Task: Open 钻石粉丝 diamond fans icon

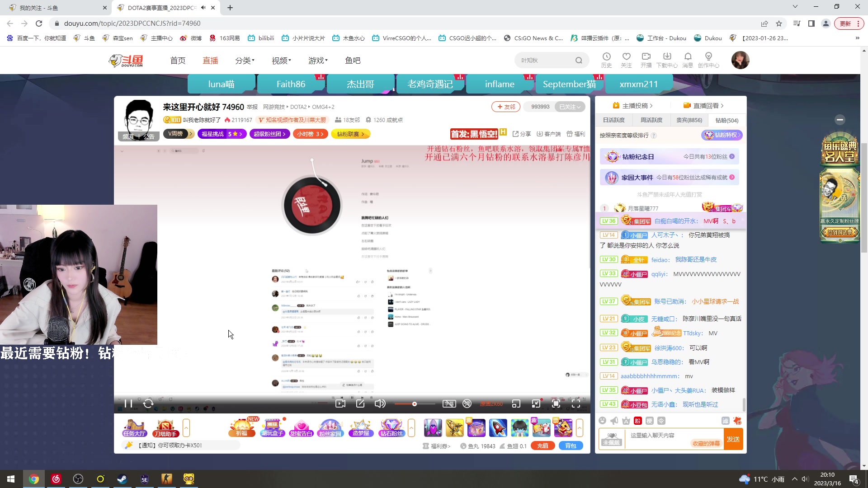Action: [392, 428]
